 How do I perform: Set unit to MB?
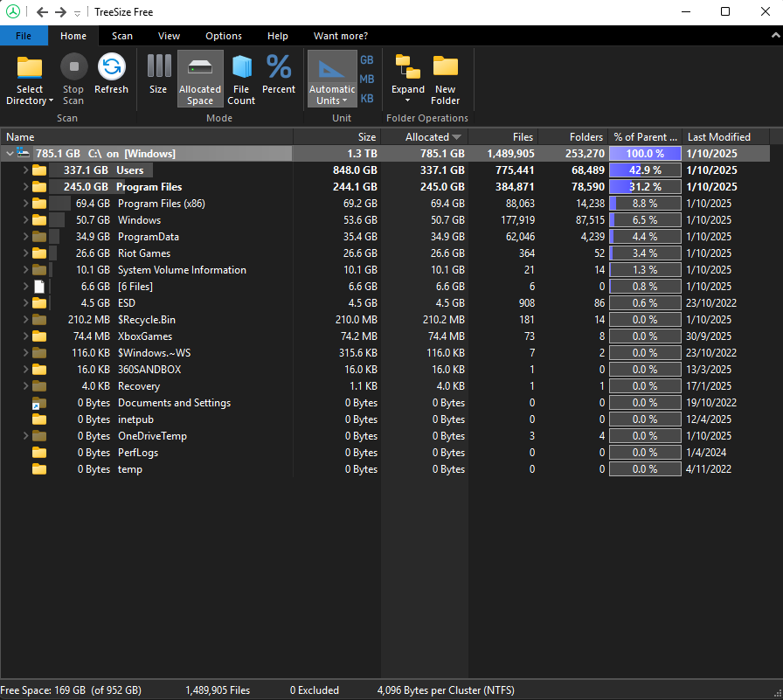point(367,79)
